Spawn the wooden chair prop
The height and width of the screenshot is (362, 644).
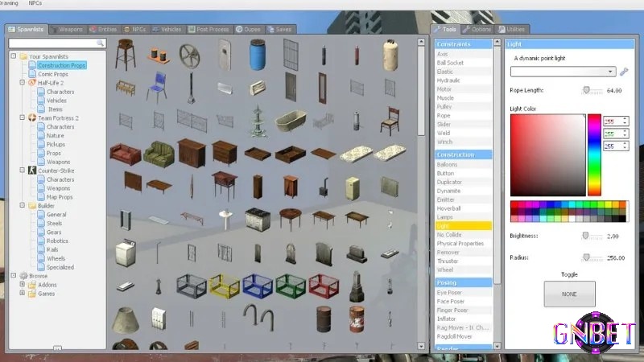(x=390, y=121)
